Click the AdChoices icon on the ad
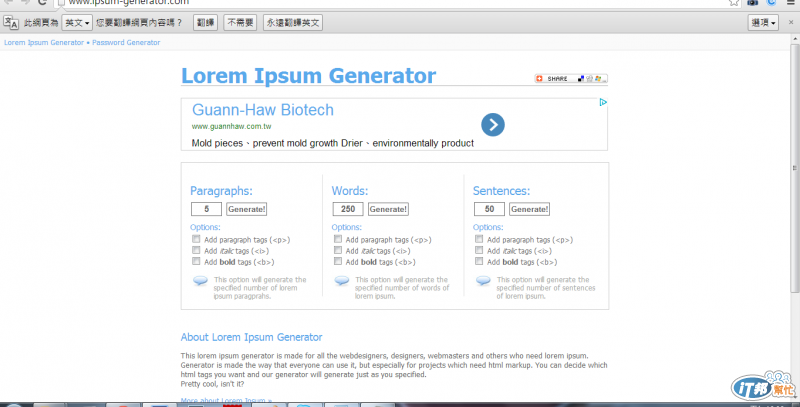Viewport: 800px width, 407px height. pyautogui.click(x=603, y=103)
